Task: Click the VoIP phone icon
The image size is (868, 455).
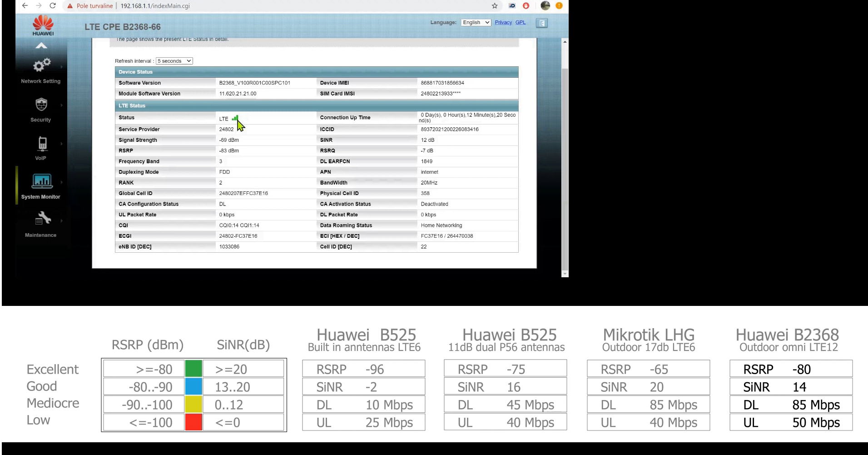Action: (x=42, y=144)
